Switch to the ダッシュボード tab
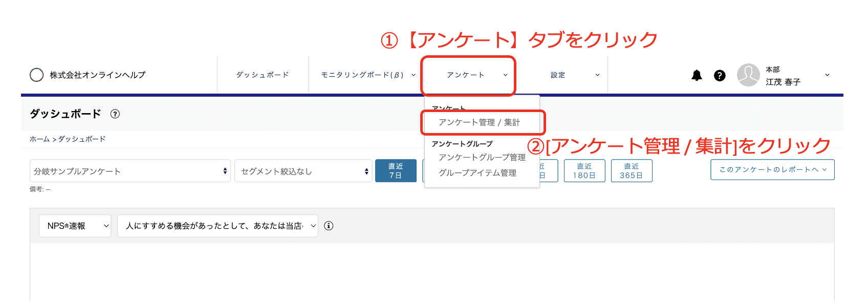Screen dimensions: 868x308 coord(263,75)
